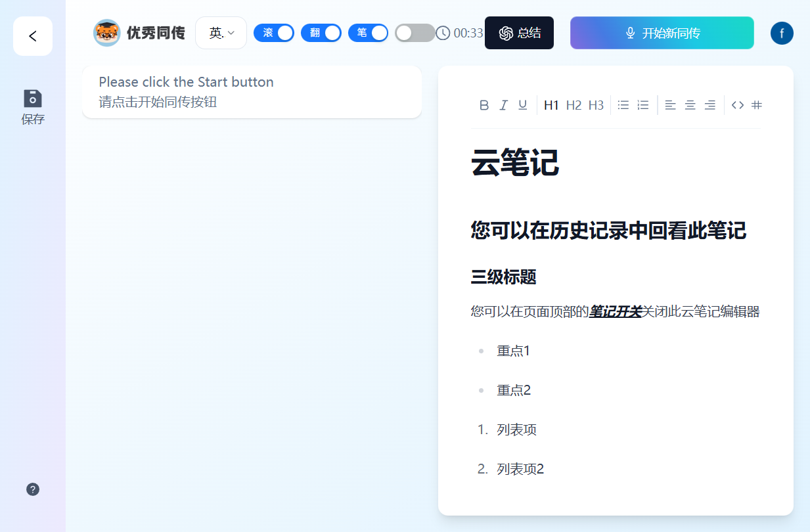Insert a bulleted list
The width and height of the screenshot is (810, 532).
[623, 105]
